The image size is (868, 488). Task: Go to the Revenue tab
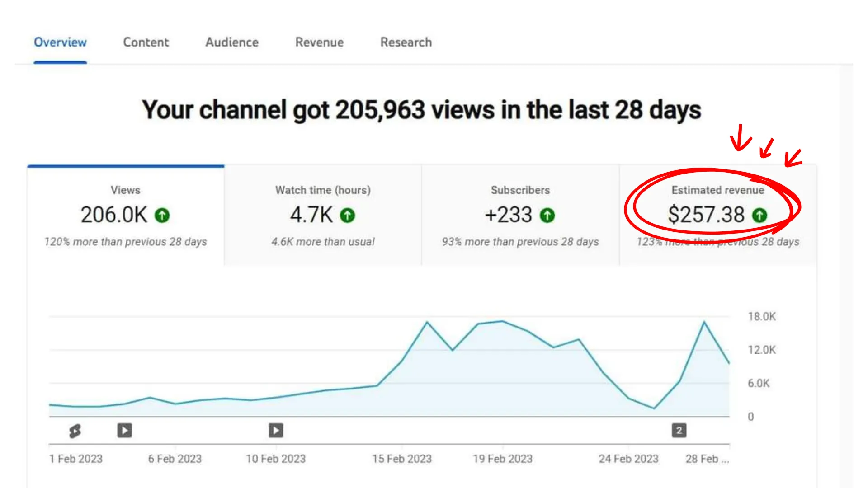[320, 42]
